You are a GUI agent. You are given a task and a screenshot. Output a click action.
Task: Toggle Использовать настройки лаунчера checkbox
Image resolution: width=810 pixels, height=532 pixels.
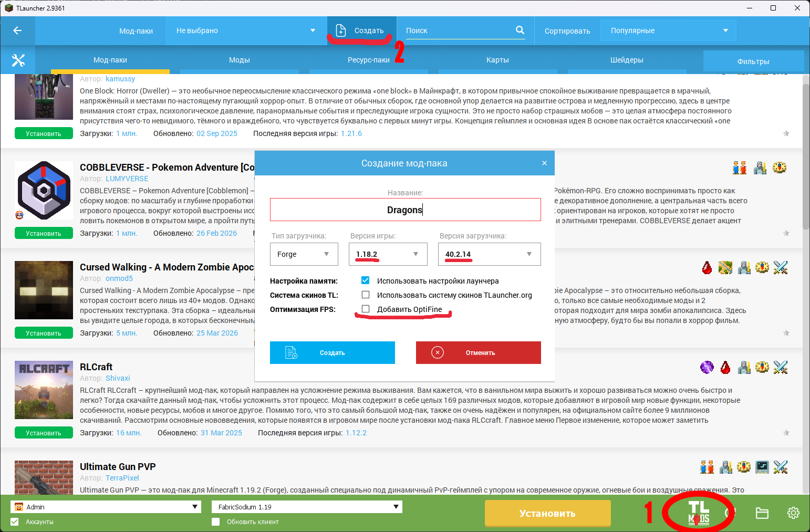click(x=366, y=280)
